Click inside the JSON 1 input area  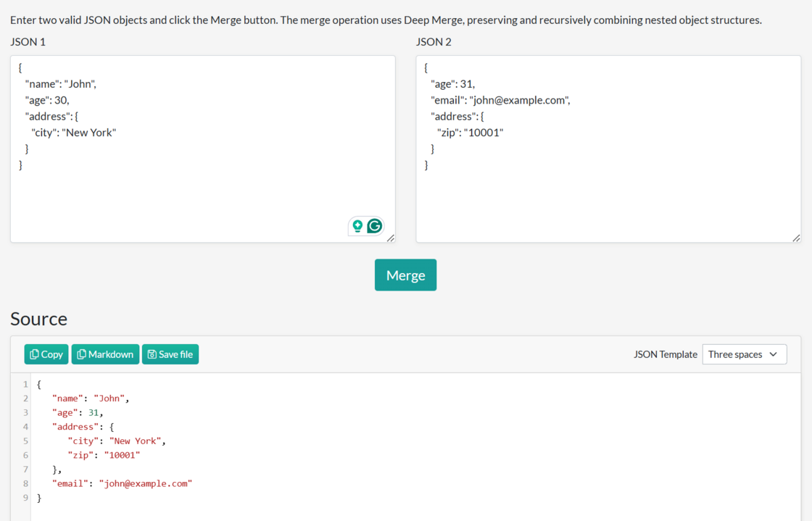[202, 149]
